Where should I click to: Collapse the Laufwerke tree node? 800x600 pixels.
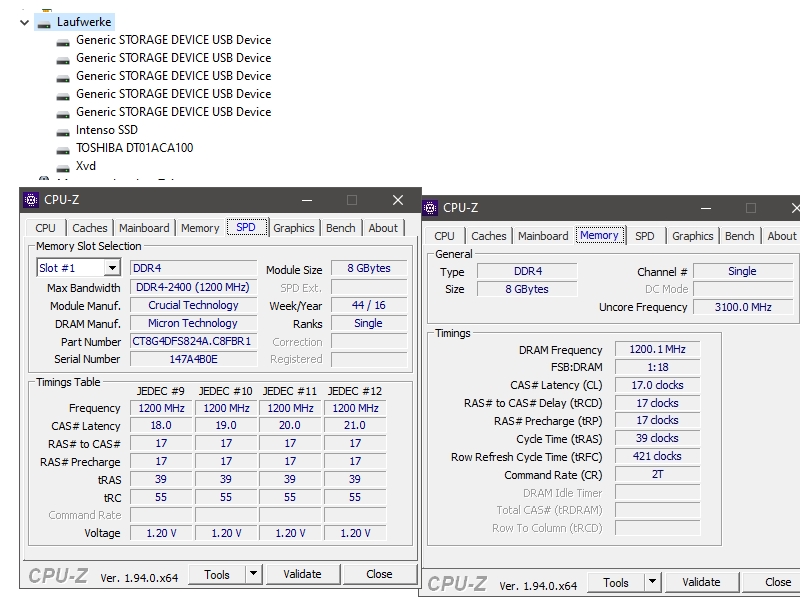[x=25, y=21]
